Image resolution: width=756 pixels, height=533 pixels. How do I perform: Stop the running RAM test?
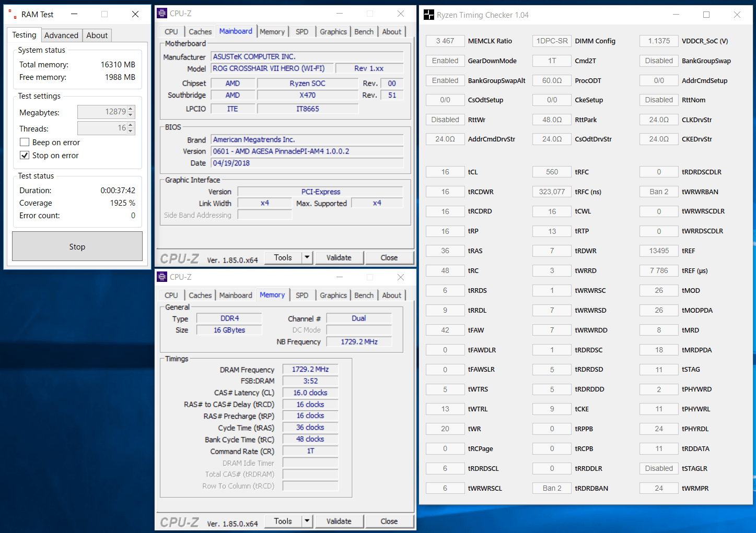[x=77, y=246]
